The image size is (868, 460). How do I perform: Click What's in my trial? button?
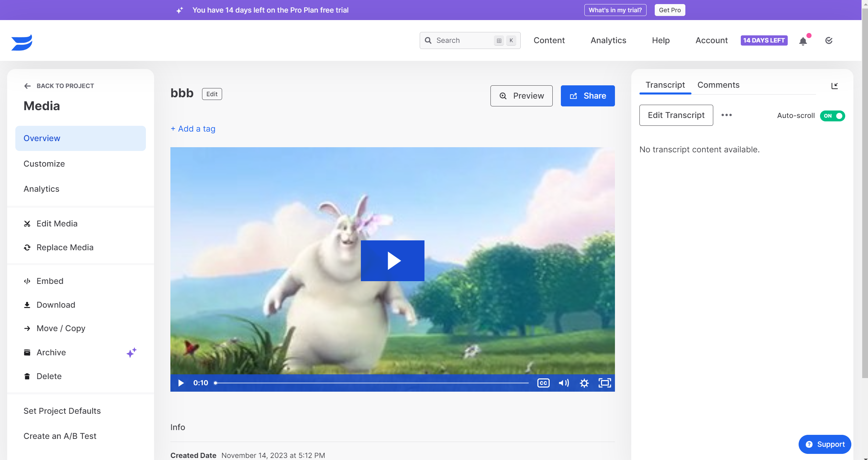click(x=615, y=10)
